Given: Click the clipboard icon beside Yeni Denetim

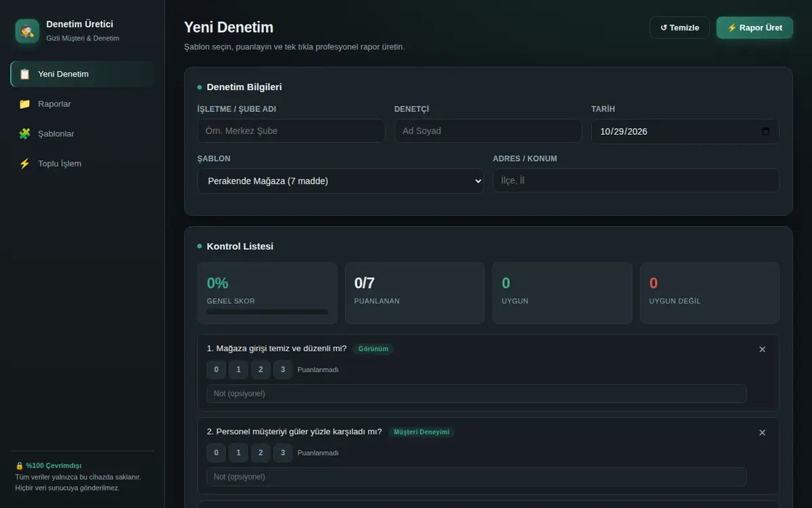Looking at the screenshot, I should click(25, 74).
